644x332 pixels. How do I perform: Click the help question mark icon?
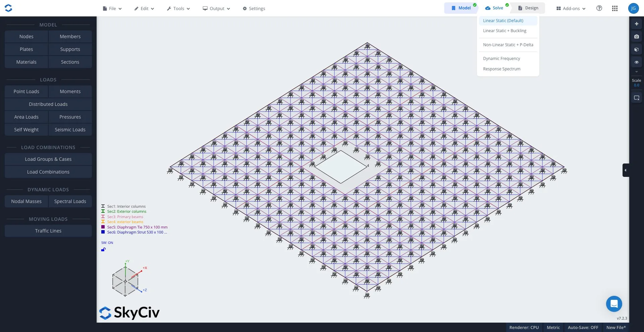click(x=599, y=8)
